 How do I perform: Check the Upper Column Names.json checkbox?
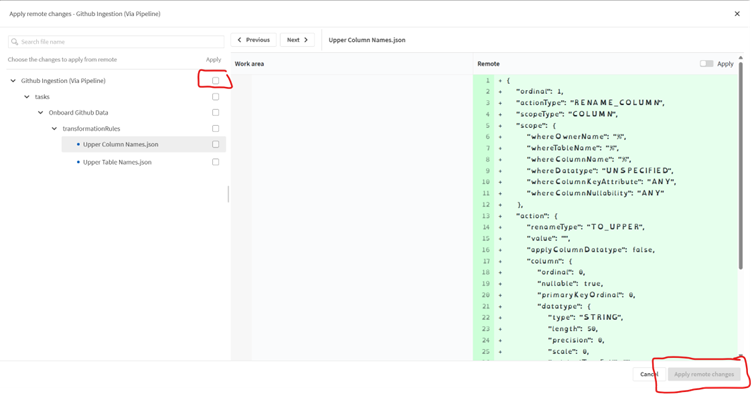click(x=215, y=144)
